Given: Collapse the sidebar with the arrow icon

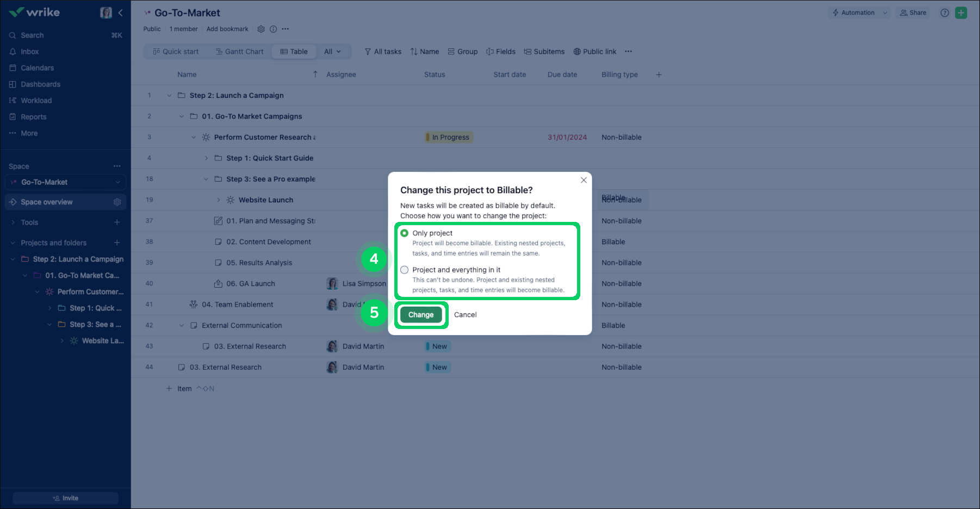Looking at the screenshot, I should [120, 13].
